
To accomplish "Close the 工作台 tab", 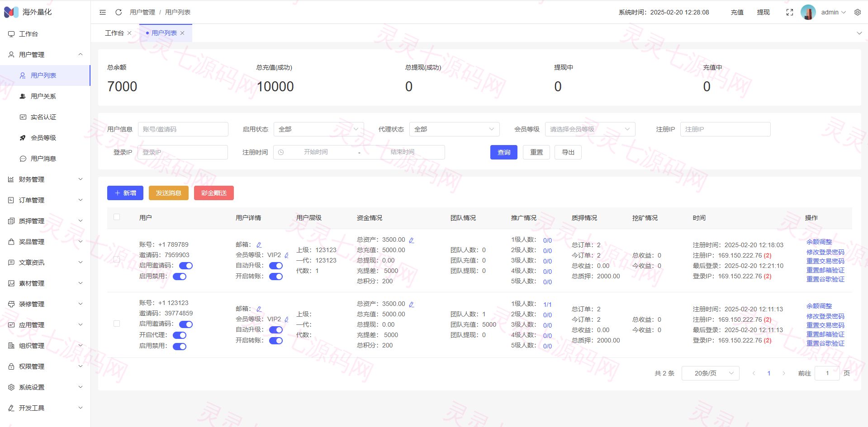I will coord(129,33).
